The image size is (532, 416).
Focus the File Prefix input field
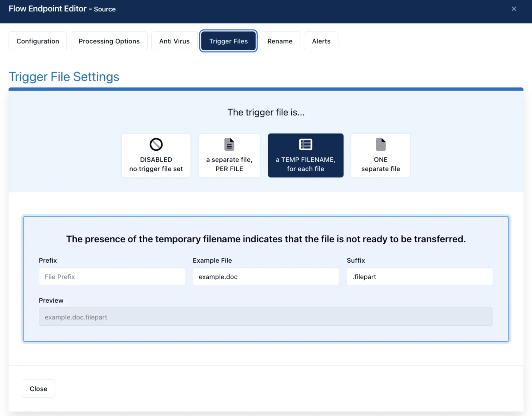pyautogui.click(x=112, y=277)
